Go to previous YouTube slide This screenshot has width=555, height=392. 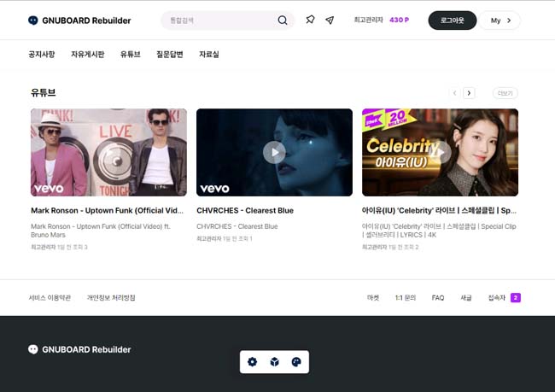point(455,93)
